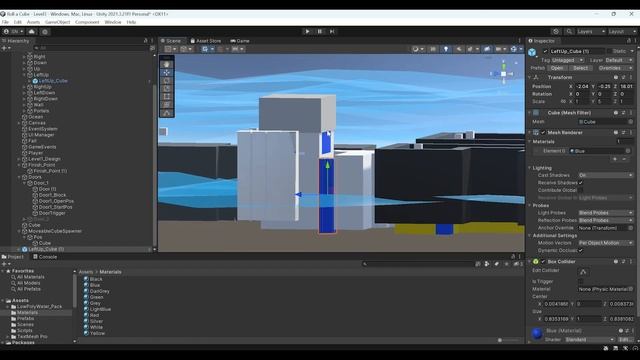The height and width of the screenshot is (360, 640).
Task: Toggle tool handle position button
Action: tap(171, 49)
